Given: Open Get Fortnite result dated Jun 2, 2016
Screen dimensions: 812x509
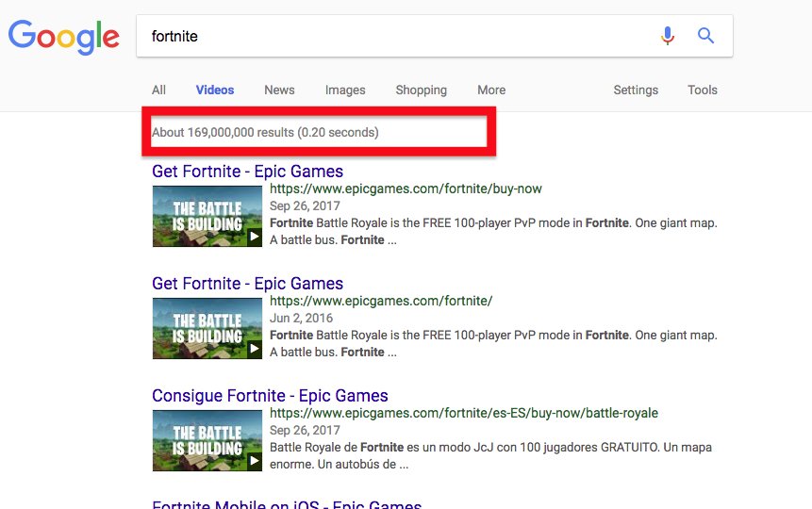Looking at the screenshot, I should pyautogui.click(x=247, y=283).
